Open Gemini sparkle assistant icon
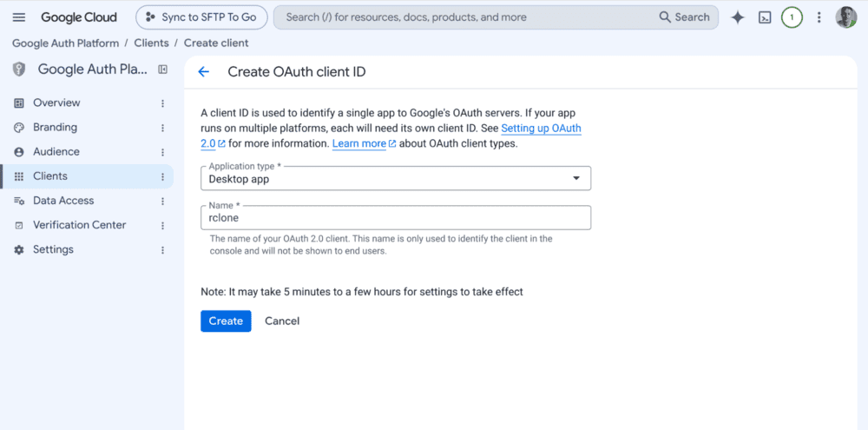Image resolution: width=868 pixels, height=430 pixels. click(737, 17)
